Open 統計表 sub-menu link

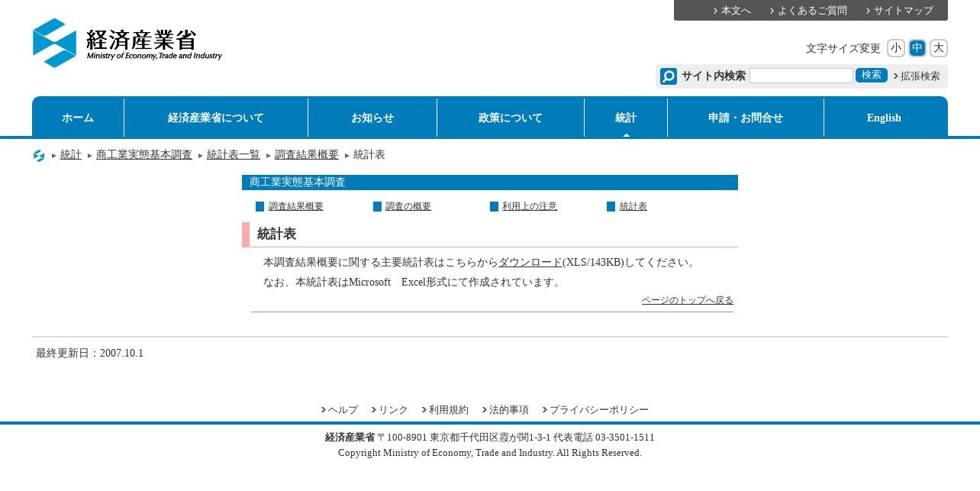tap(633, 206)
